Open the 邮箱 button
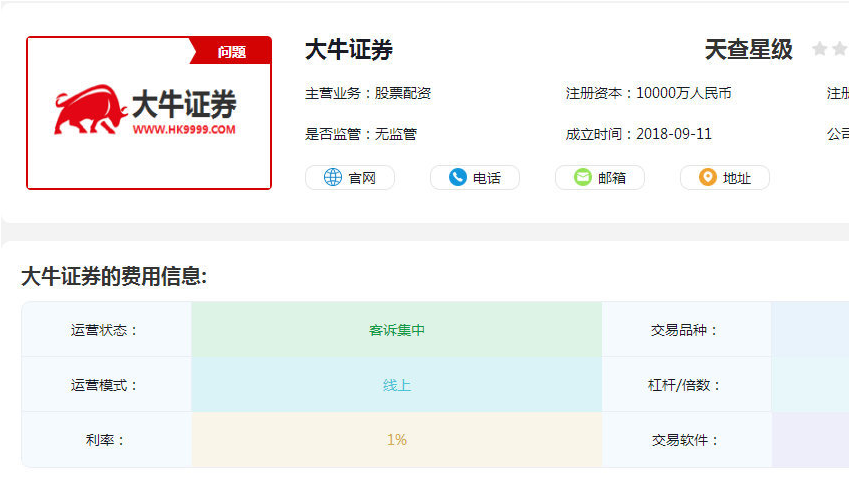The height and width of the screenshot is (477, 861). tap(600, 177)
